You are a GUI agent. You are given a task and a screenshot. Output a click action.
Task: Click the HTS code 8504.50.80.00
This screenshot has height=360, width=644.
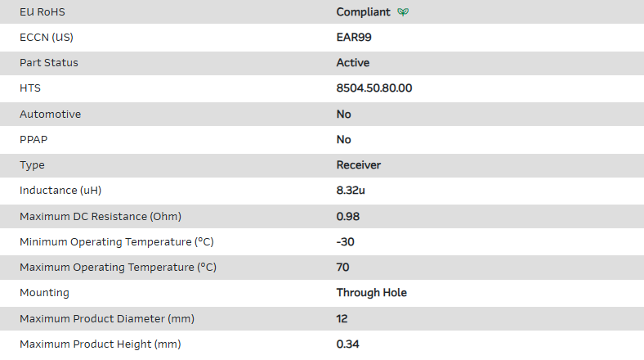374,88
